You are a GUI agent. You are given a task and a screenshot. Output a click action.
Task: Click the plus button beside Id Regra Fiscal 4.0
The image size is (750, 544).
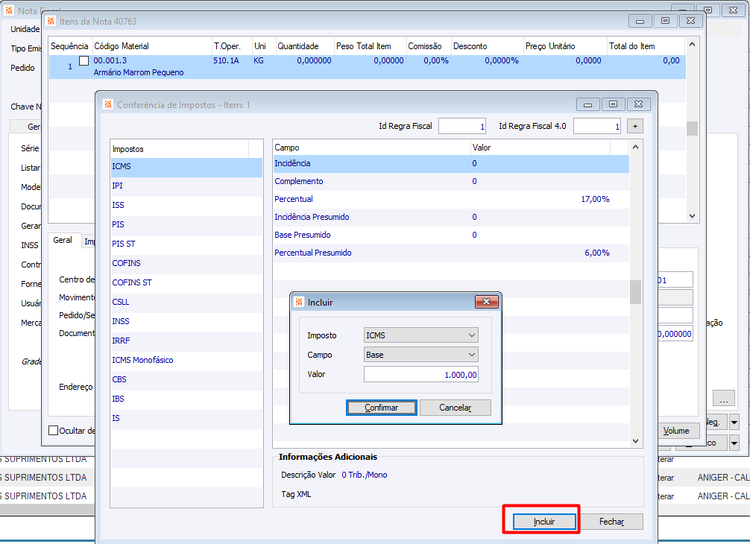pos(635,126)
